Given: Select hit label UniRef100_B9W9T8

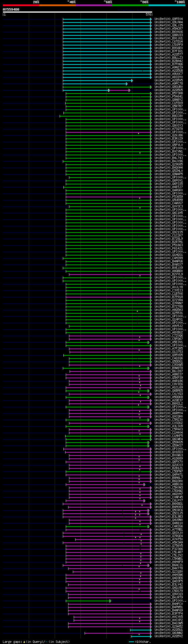Looking at the screenshot, I should click(x=169, y=368).
